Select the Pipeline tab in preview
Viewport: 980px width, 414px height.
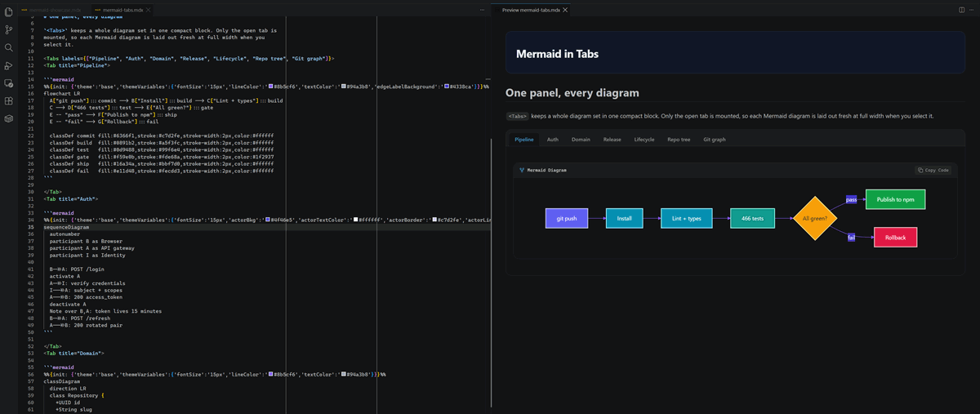click(x=523, y=140)
